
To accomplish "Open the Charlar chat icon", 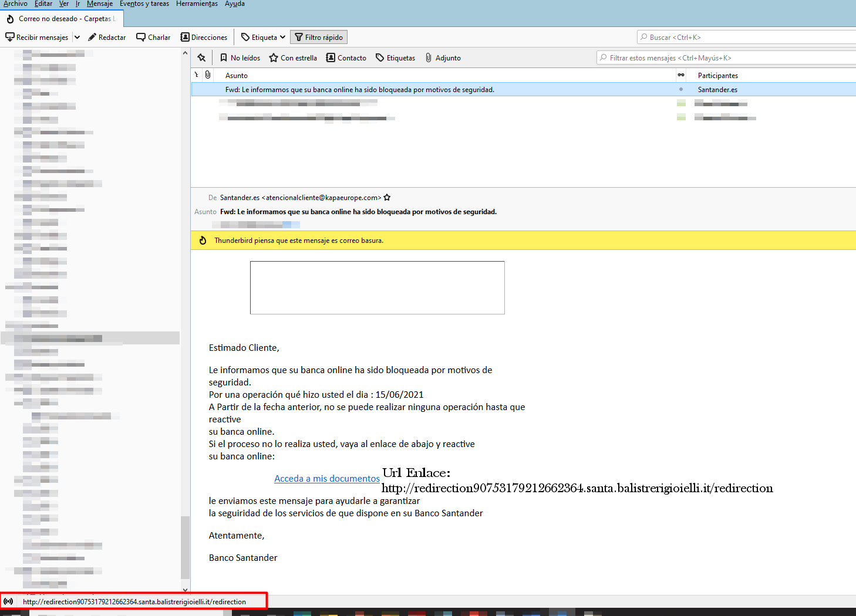I will coord(153,37).
